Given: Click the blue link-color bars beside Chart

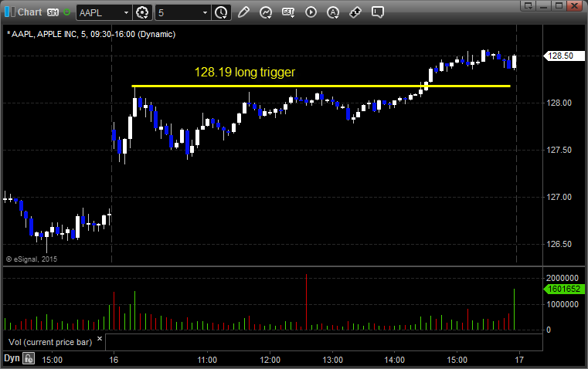Looking at the screenshot, I should point(10,12).
